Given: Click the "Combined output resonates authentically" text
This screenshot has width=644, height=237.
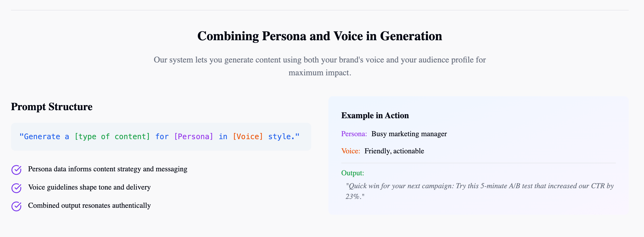Looking at the screenshot, I should 89,205.
